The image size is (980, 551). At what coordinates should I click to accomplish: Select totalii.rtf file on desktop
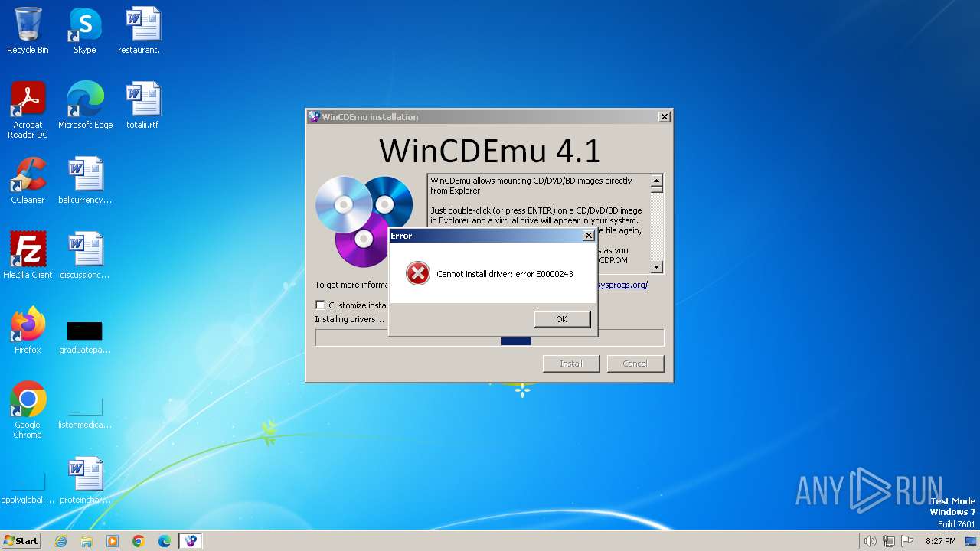tap(142, 106)
